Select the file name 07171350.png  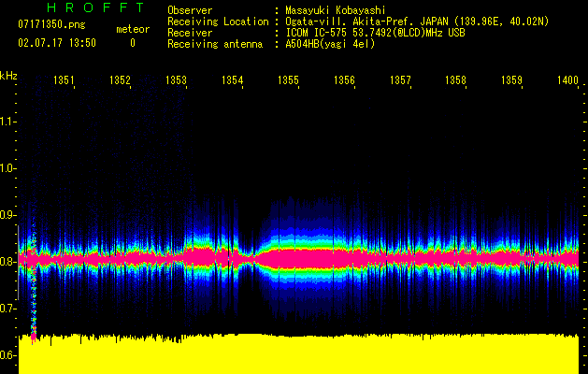[x=51, y=25]
